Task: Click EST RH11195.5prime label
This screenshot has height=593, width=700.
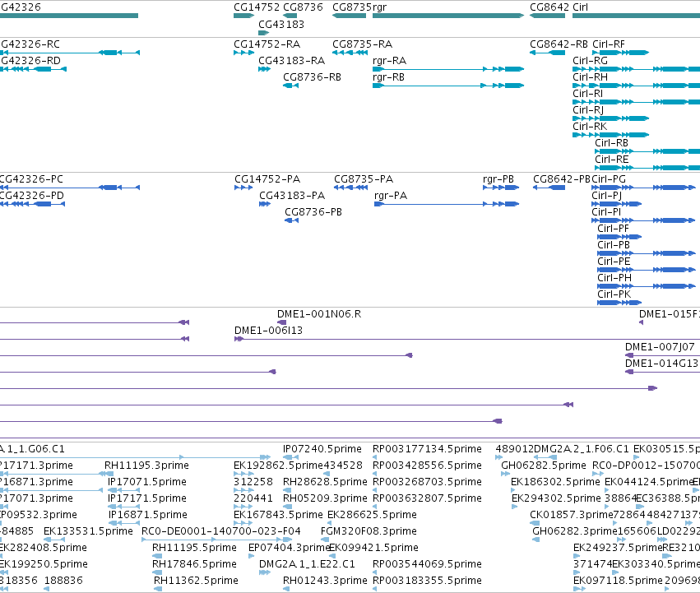Action: (x=194, y=548)
